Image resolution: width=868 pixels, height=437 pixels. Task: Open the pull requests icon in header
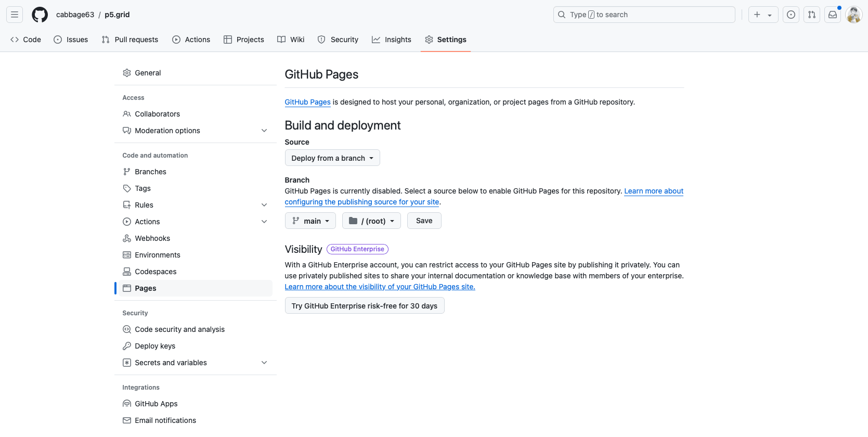[812, 15]
